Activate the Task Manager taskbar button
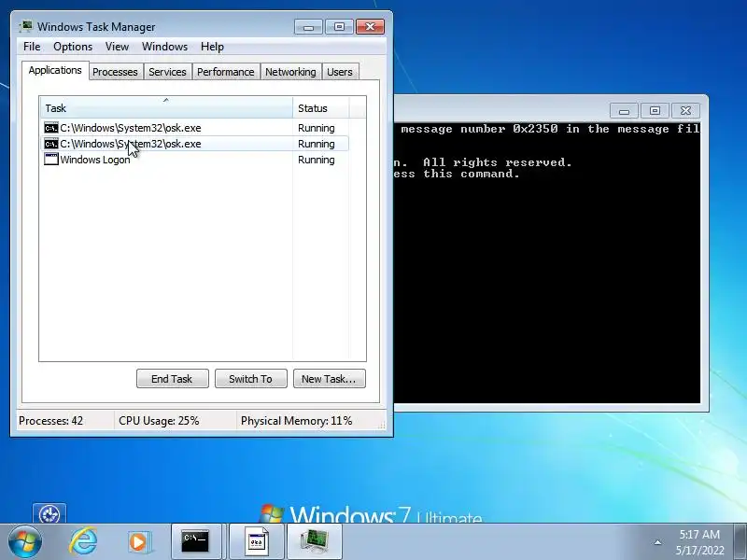 click(315, 542)
